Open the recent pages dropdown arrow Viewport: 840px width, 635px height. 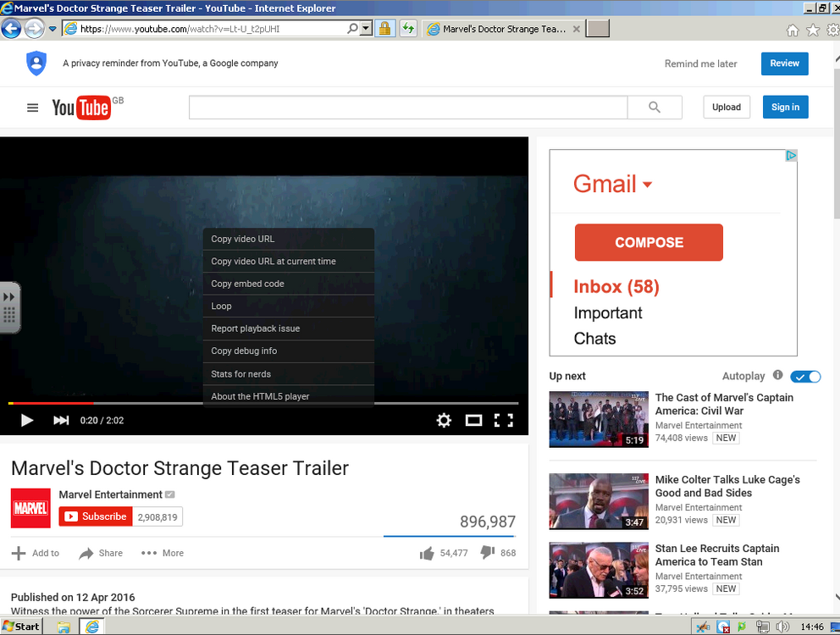pos(52,29)
